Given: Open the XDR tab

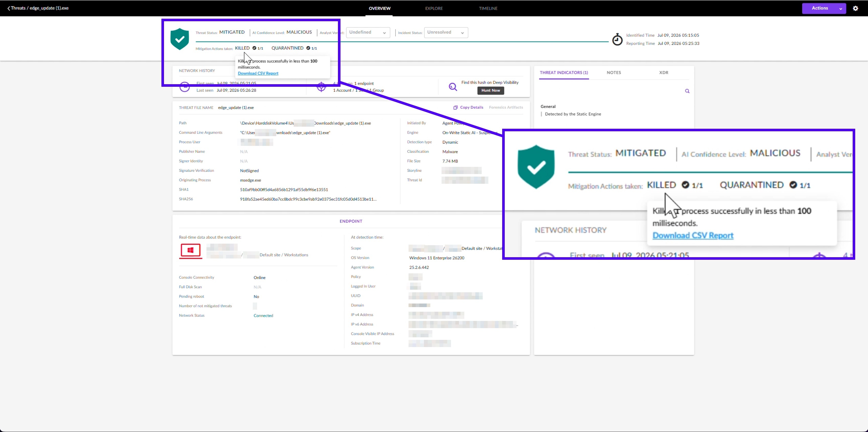Looking at the screenshot, I should coord(663,73).
